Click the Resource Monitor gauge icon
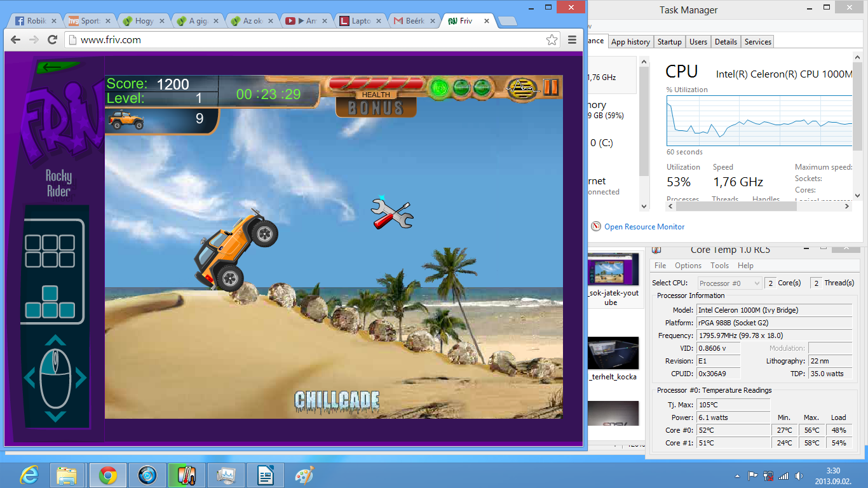This screenshot has height=488, width=868. [x=596, y=226]
